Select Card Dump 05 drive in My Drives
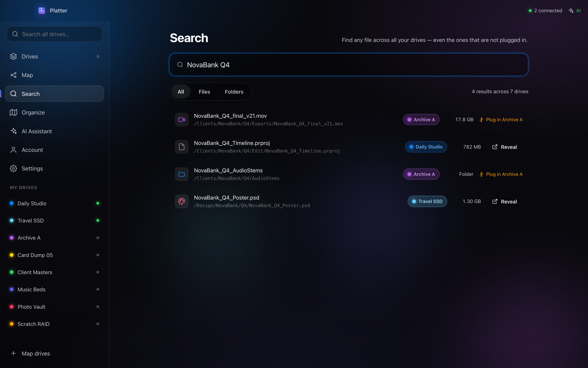Viewport: 588px width, 368px height. (x=55, y=255)
